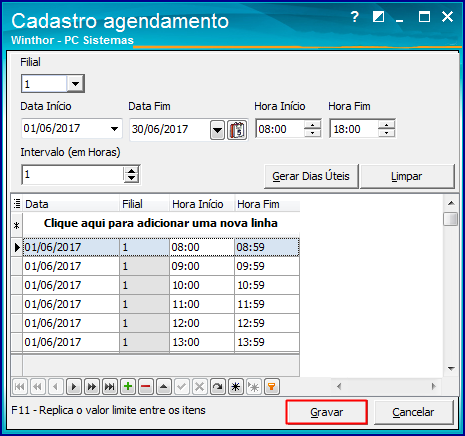Open the Data Fim date dropdown
Screen dimensions: 465x436
click(x=217, y=130)
